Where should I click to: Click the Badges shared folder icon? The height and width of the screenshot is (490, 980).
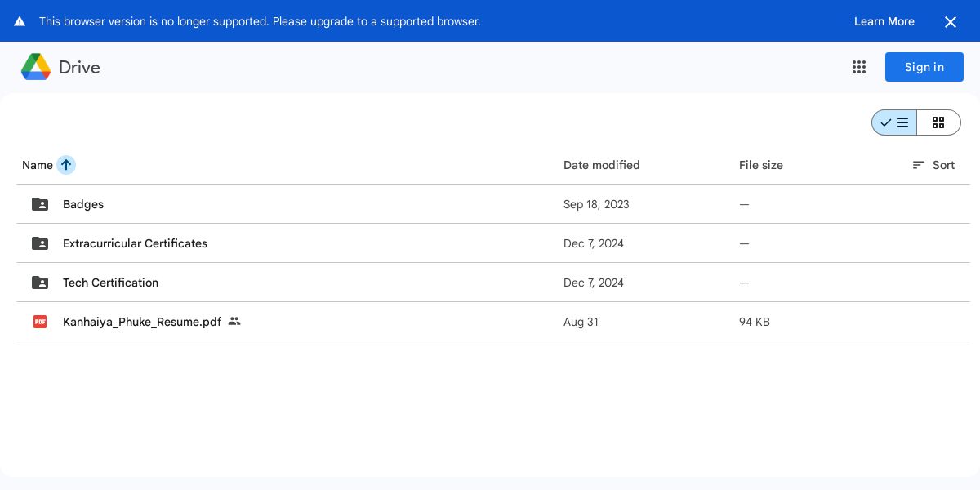[40, 204]
